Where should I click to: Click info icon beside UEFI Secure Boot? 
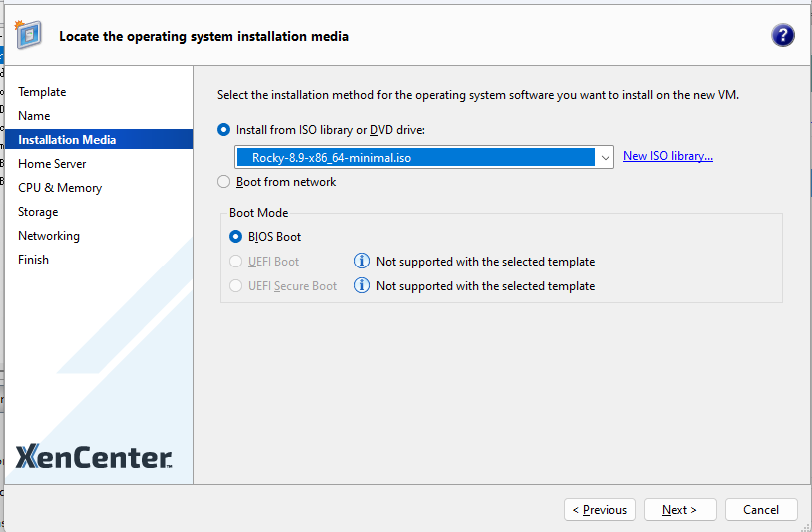pos(363,286)
